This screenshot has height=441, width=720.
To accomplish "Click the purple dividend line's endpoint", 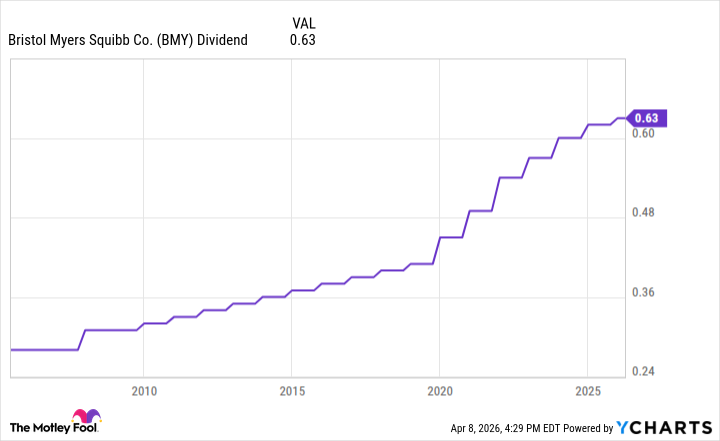I will [625, 118].
